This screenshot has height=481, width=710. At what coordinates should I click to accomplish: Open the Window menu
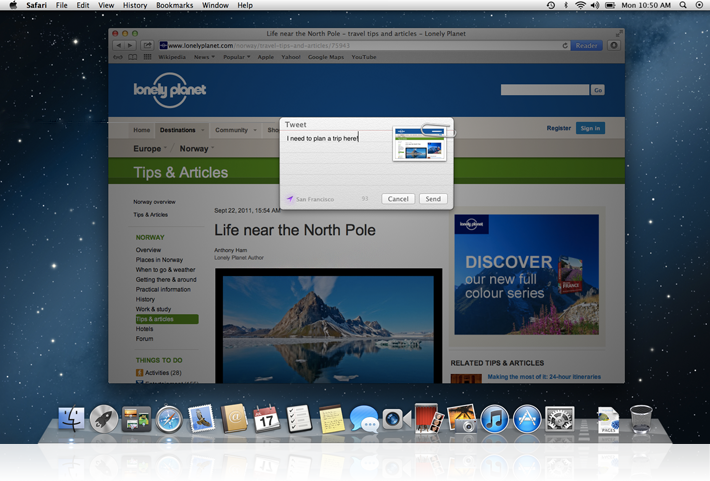[215, 5]
